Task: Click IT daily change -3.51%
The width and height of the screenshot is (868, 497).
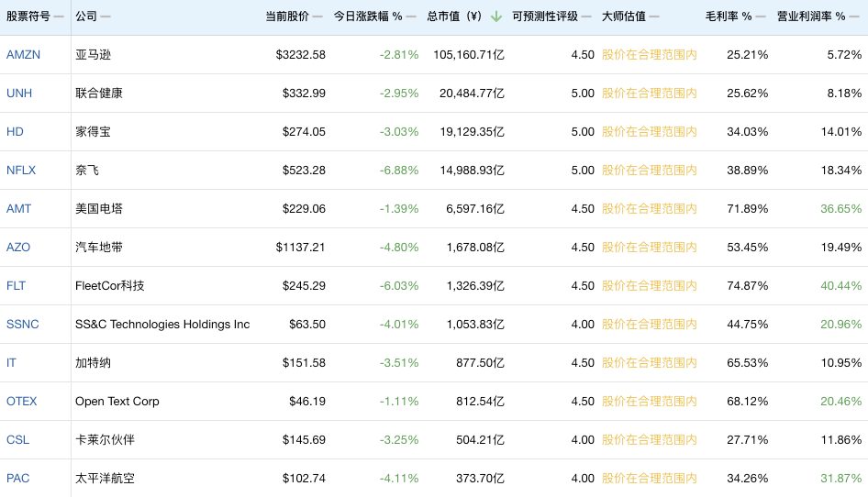Action: point(399,362)
